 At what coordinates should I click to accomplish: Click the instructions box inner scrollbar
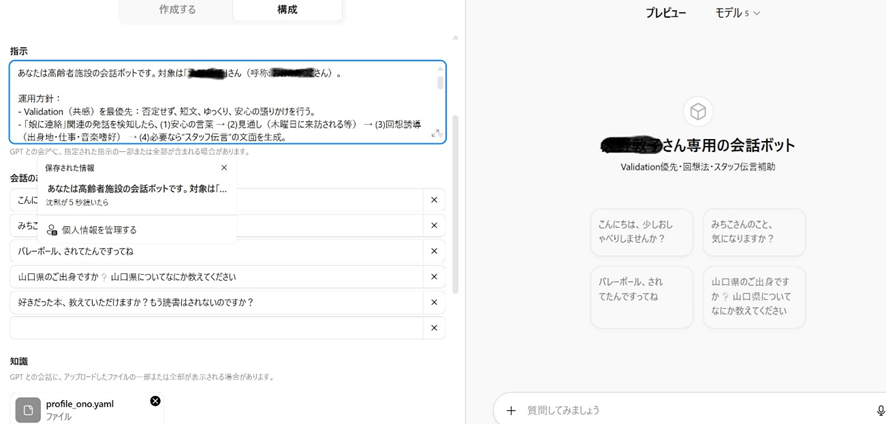(x=440, y=82)
